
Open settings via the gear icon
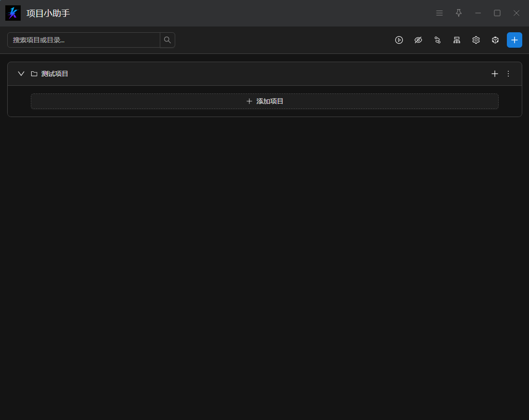click(x=476, y=40)
